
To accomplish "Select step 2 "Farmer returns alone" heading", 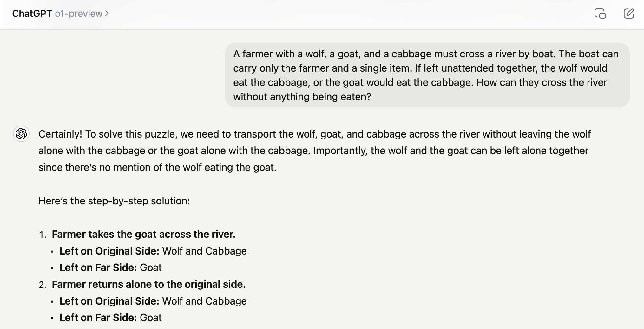I will (148, 284).
